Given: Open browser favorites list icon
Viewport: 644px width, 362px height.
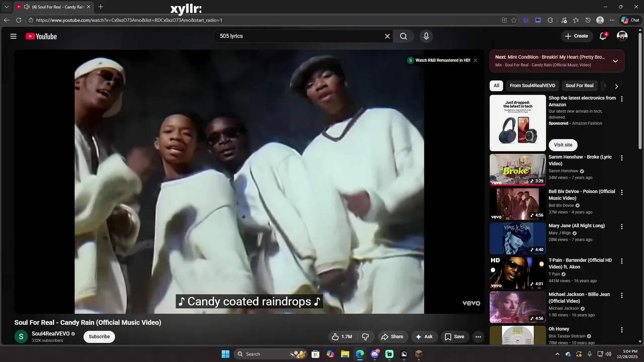Looking at the screenshot, I should click(576, 20).
